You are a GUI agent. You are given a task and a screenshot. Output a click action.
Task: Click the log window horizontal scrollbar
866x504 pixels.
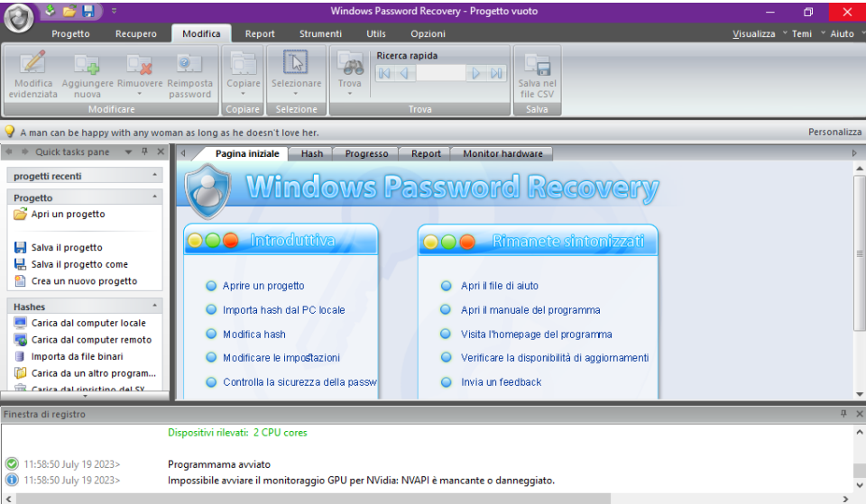(x=313, y=499)
